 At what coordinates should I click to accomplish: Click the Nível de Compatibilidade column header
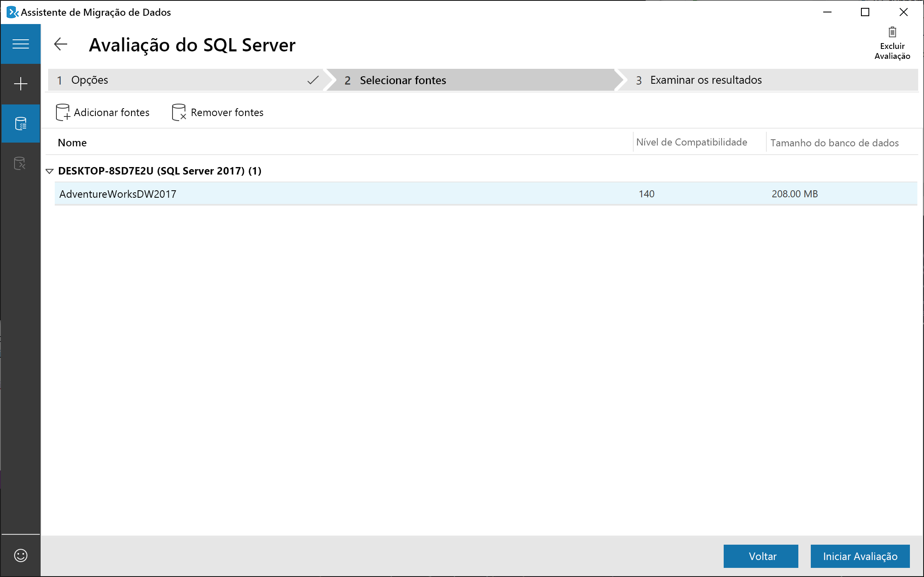[x=691, y=142]
